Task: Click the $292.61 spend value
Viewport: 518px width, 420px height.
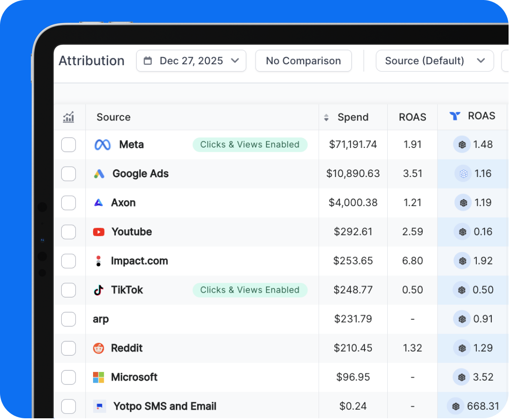Action: point(353,232)
